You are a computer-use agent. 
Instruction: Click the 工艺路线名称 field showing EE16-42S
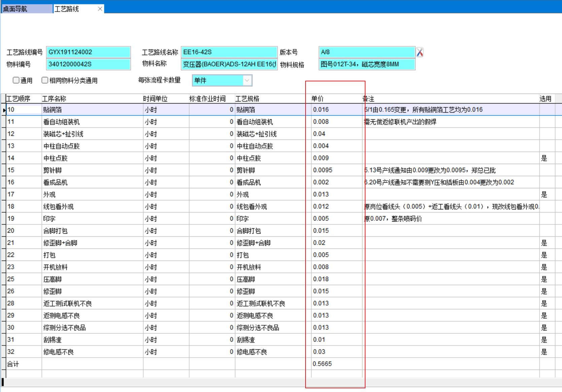tap(229, 52)
